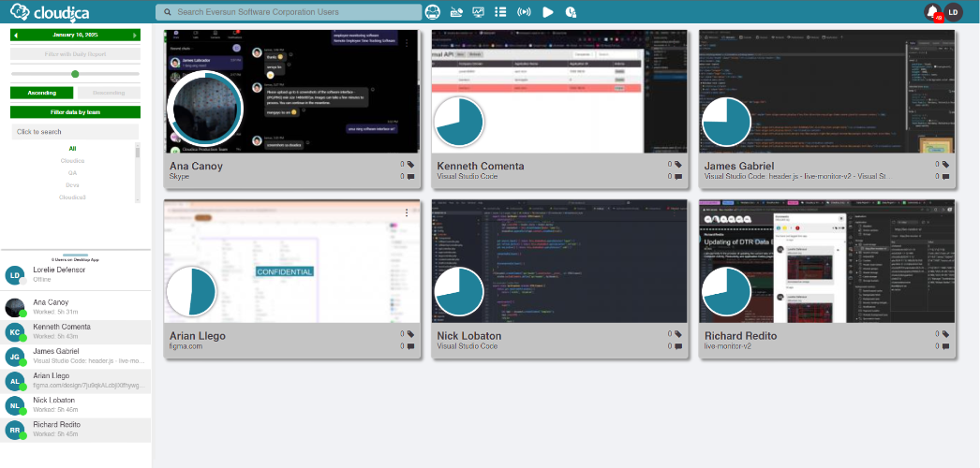Open James Gabriel's screenshot thumbnail

pos(827,91)
